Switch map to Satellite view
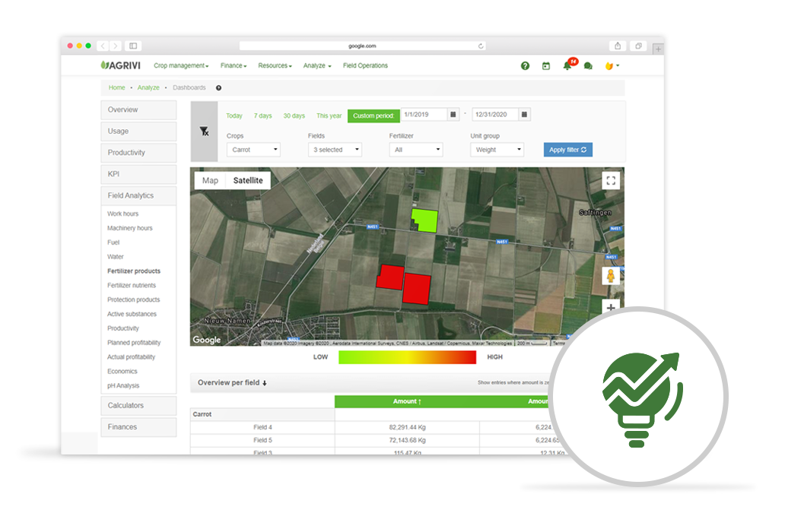 [248, 181]
